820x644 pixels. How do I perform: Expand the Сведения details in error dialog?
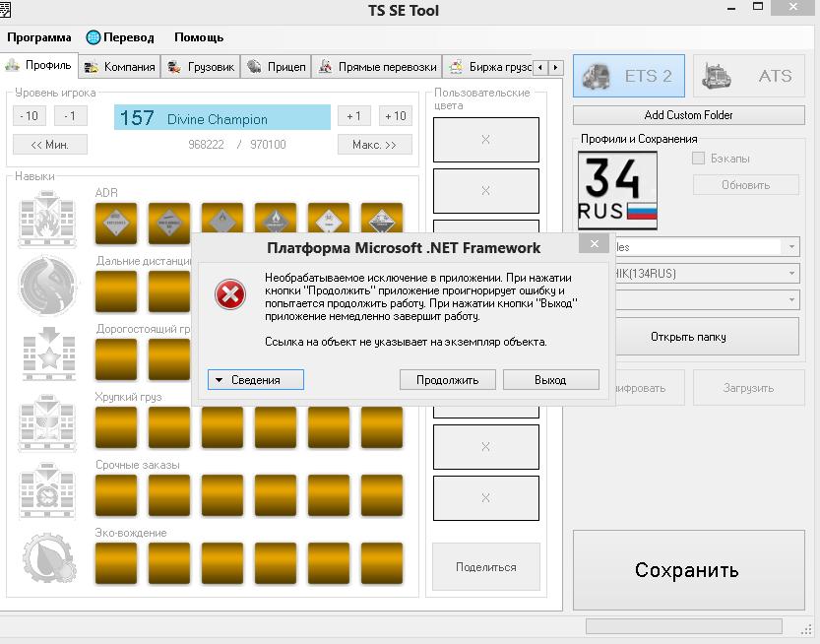tap(256, 379)
